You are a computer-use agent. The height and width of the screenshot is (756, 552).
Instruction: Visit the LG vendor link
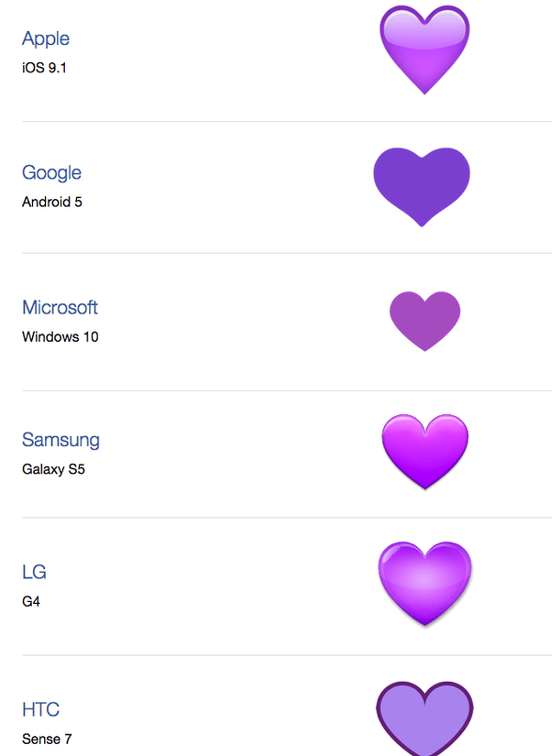(34, 572)
